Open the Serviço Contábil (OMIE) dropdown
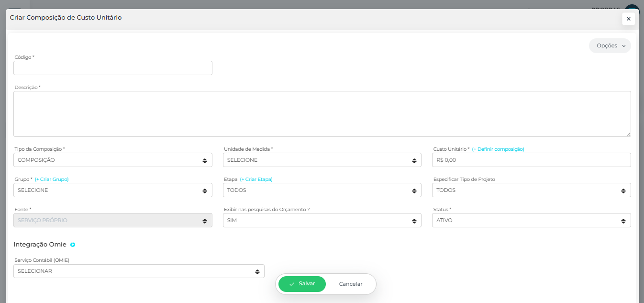 coord(139,271)
